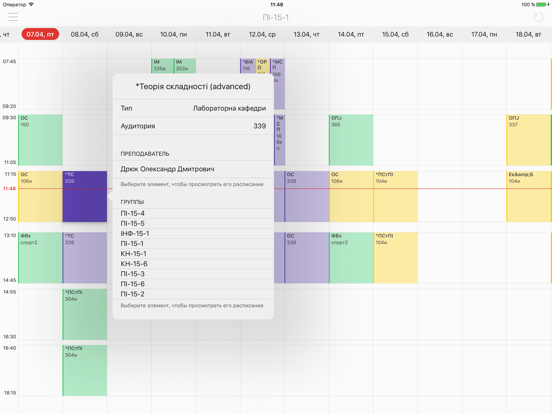Open ІМ 235а lesson on 10.04
This screenshot has height=414, width=552.
point(162,66)
